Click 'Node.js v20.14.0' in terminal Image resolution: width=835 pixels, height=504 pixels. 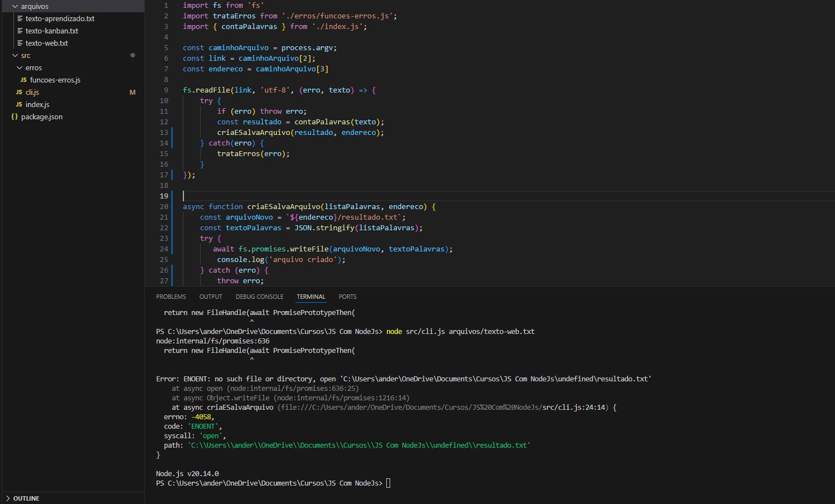[x=187, y=474]
